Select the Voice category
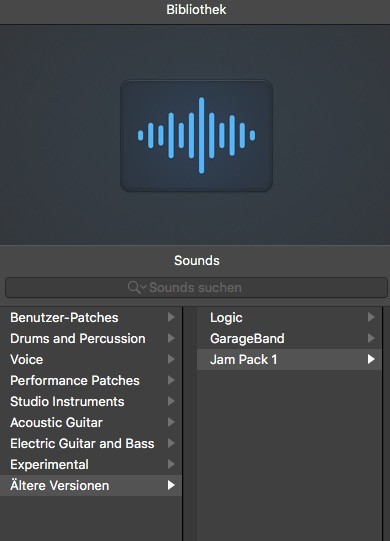The height and width of the screenshot is (541, 390). (91, 360)
